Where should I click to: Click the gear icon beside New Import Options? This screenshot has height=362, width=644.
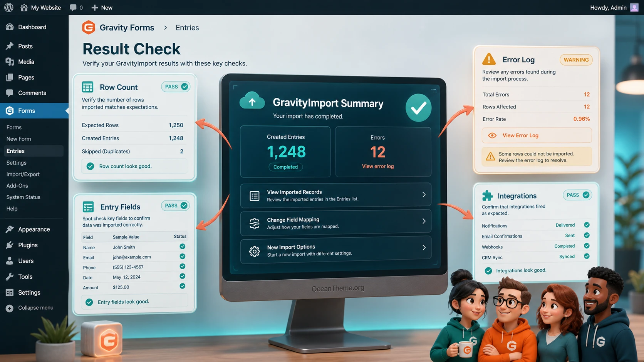pyautogui.click(x=254, y=251)
